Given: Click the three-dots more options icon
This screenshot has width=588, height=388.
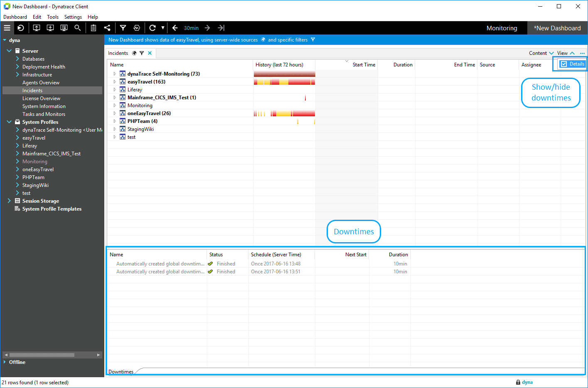Looking at the screenshot, I should pos(582,53).
